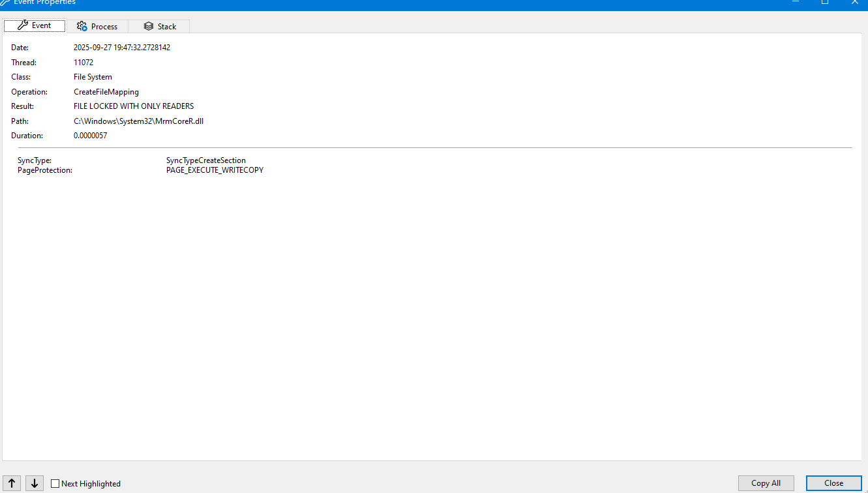The width and height of the screenshot is (868, 493).
Task: Go to previous event with up arrow
Action: coord(12,483)
